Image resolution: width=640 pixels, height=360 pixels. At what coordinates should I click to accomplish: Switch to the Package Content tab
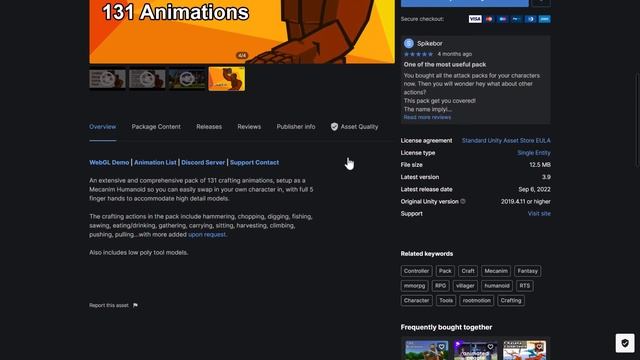(156, 127)
